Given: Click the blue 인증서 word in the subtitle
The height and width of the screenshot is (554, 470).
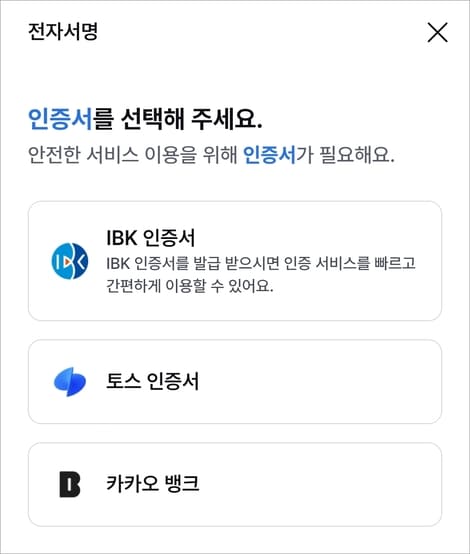Looking at the screenshot, I should click(x=269, y=155).
